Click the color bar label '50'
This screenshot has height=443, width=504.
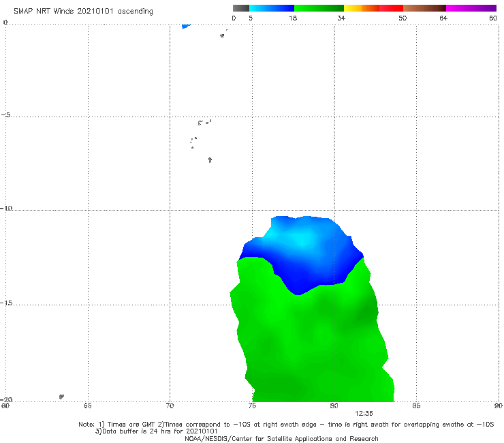coord(403,18)
